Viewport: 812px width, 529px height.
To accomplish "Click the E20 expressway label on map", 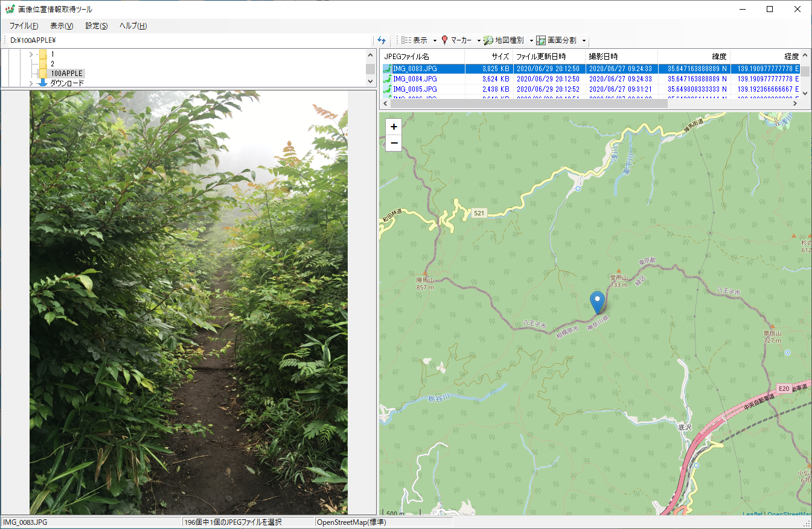I will pyautogui.click(x=784, y=388).
